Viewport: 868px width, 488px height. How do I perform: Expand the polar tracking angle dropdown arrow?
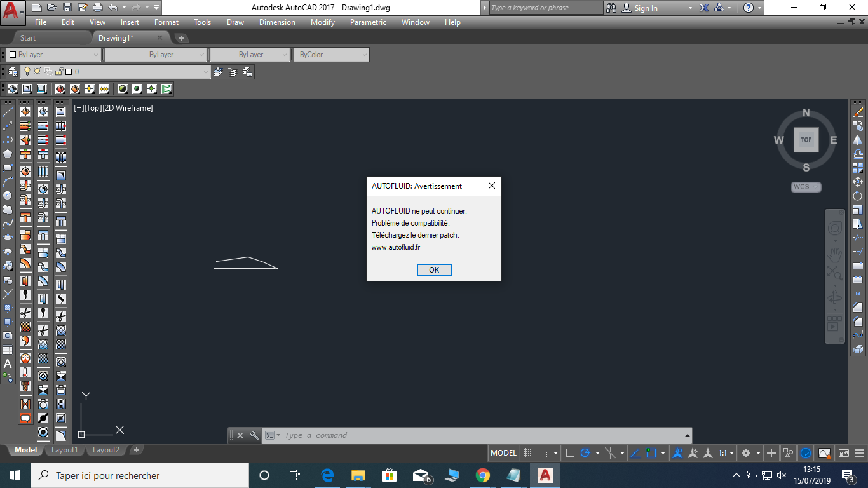coord(598,453)
